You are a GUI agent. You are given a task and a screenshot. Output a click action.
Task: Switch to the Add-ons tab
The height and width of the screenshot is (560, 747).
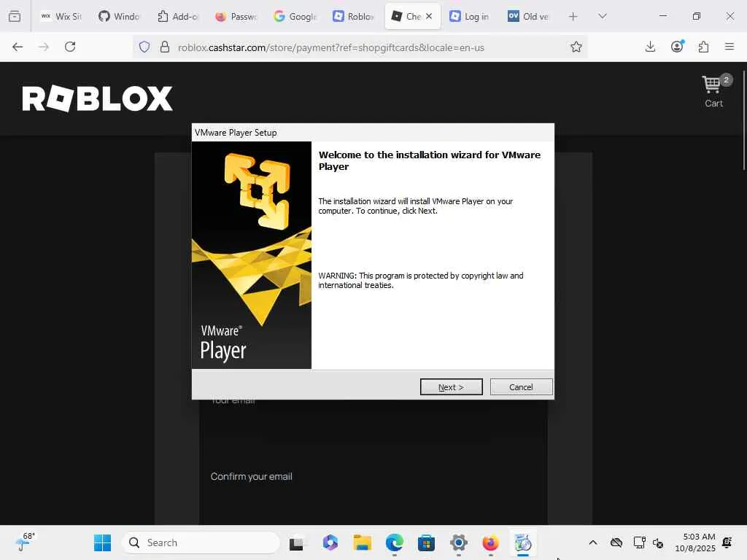coord(177,16)
